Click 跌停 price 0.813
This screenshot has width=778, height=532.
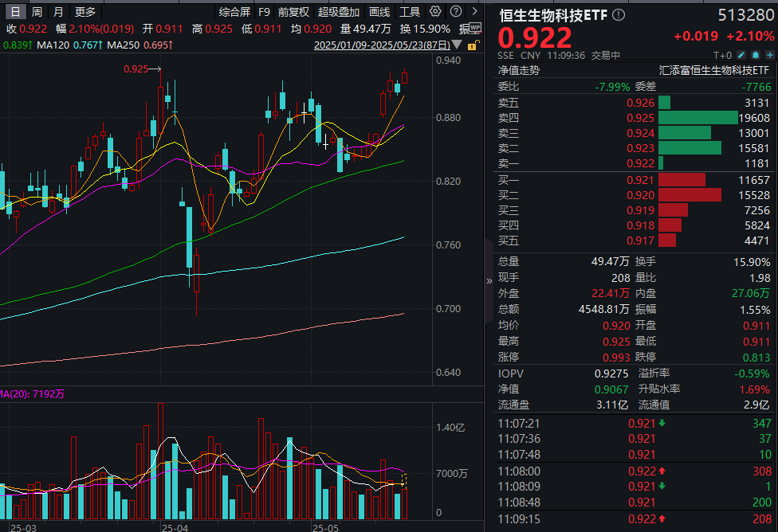coord(756,358)
